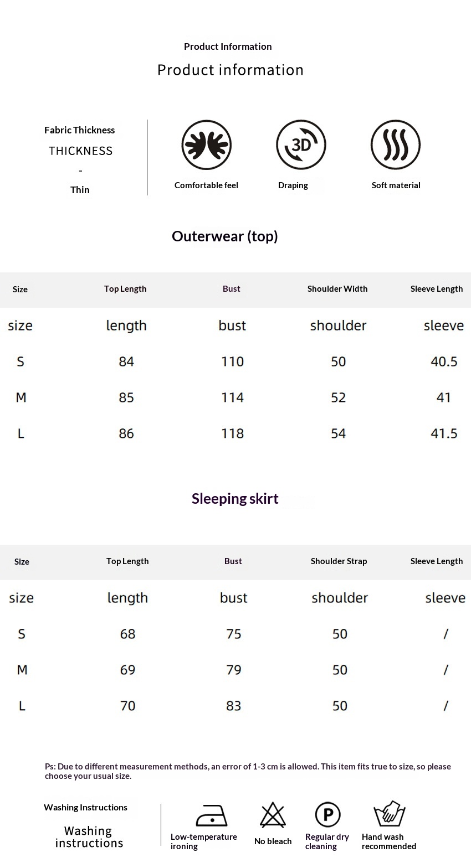Click the Ps measurement error note

point(248,771)
